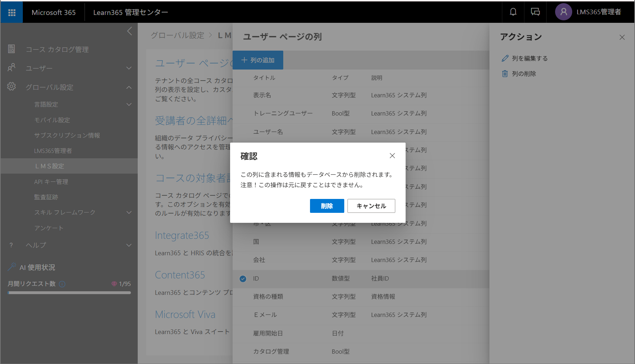Image resolution: width=635 pixels, height=364 pixels.
Task: Collapse the left navigation with the arrow
Action: pyautogui.click(x=129, y=31)
